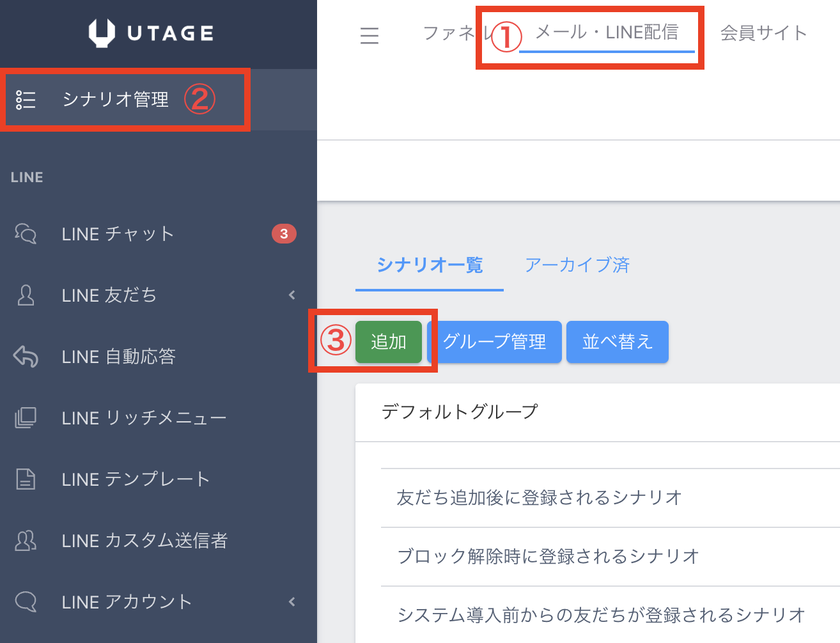Click the LINE リッチメニュー stacked pages icon
The height and width of the screenshot is (643, 840).
click(26, 417)
